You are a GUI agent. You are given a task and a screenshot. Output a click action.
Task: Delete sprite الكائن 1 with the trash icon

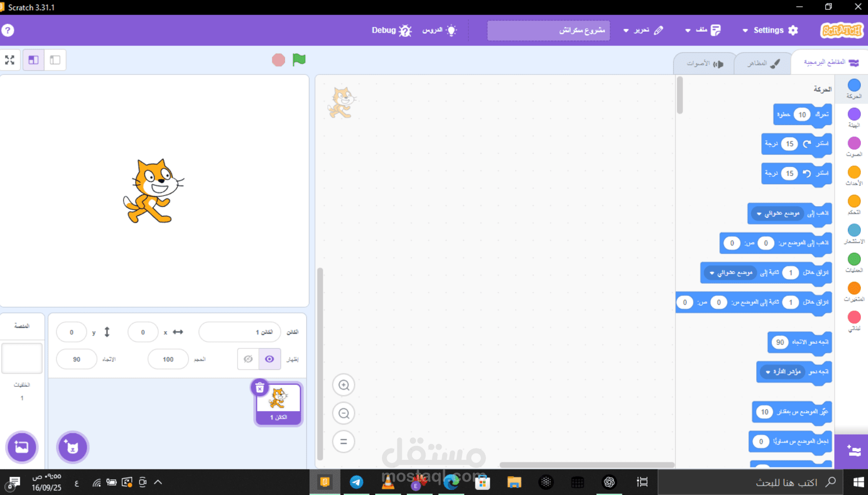click(259, 388)
